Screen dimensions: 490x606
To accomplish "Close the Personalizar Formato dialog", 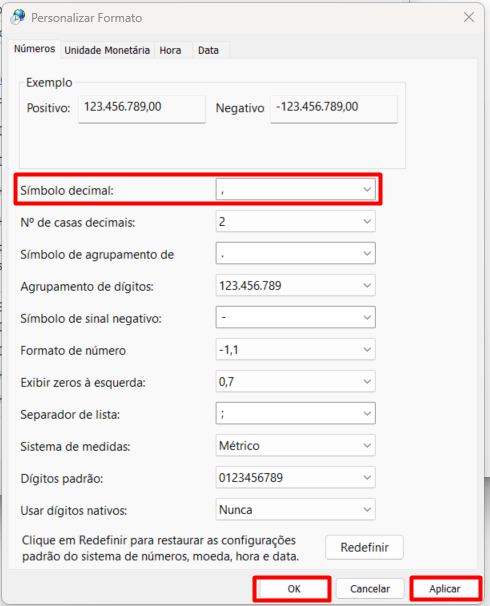I will (x=469, y=17).
